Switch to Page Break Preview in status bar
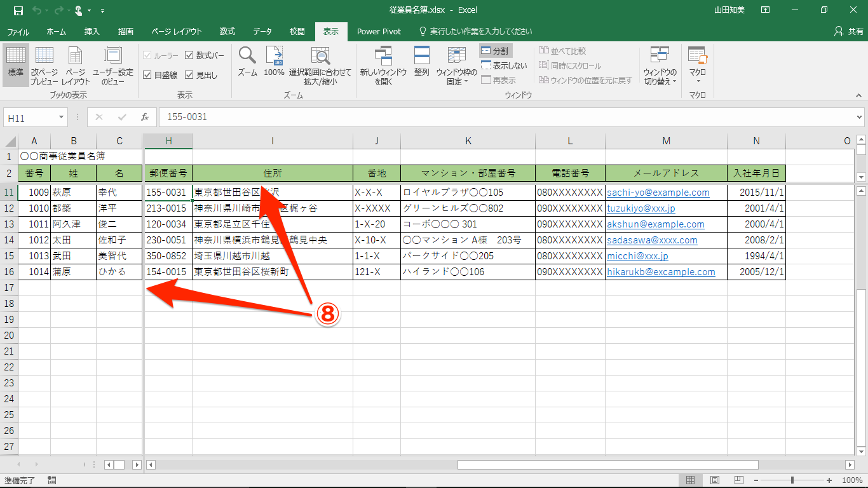Viewport: 868px width, 488px height. pyautogui.click(x=738, y=480)
